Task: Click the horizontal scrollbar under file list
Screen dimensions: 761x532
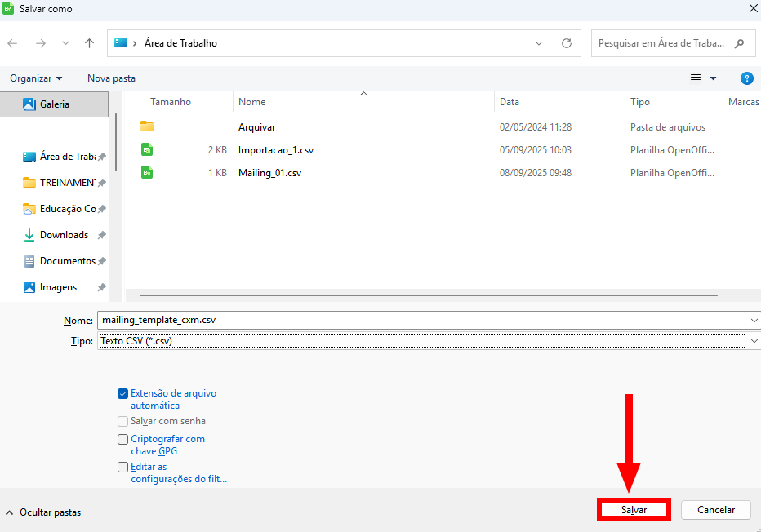Action: pyautogui.click(x=428, y=295)
